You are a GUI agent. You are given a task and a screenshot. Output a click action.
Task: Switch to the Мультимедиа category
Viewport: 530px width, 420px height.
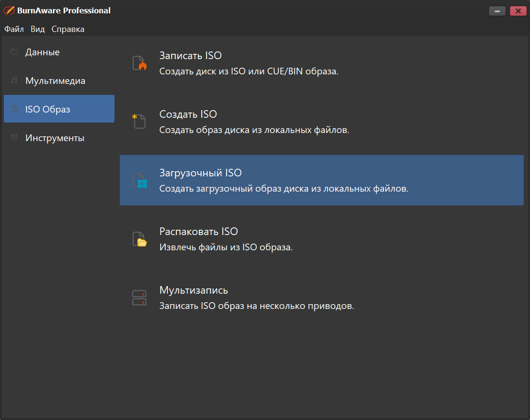(x=59, y=81)
